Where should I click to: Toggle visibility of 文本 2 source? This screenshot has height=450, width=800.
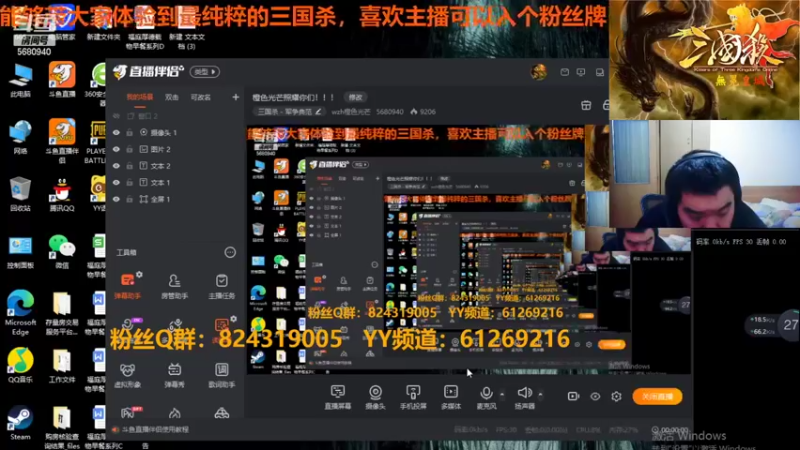pos(116,166)
